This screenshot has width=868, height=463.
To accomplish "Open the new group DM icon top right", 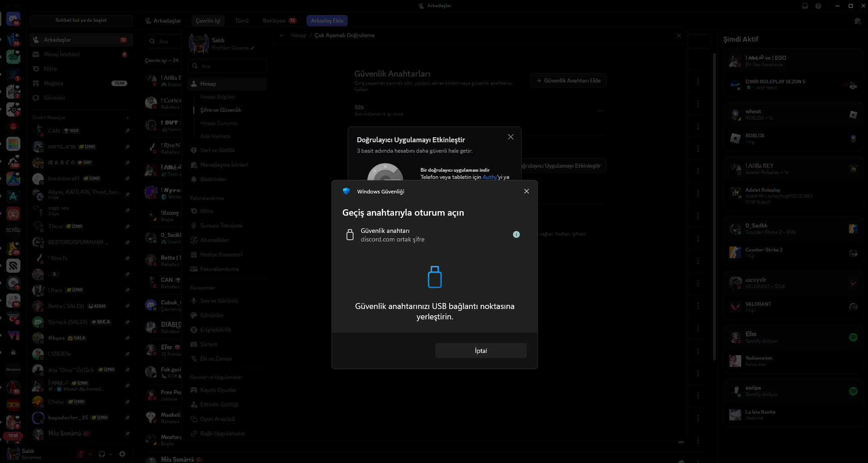I will [x=857, y=21].
